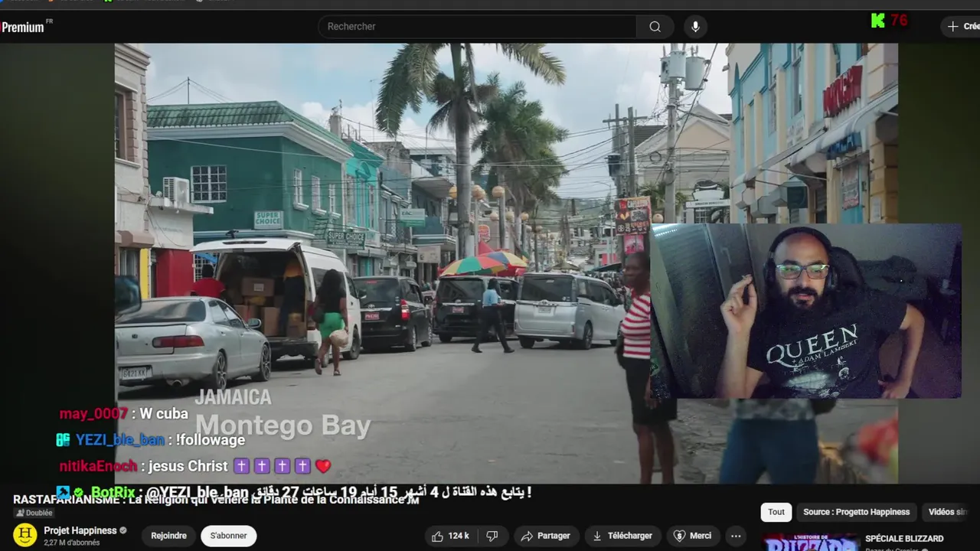980x551 pixels.
Task: Click the 2,27 M d'abonnés subscriber count
Action: (x=72, y=543)
